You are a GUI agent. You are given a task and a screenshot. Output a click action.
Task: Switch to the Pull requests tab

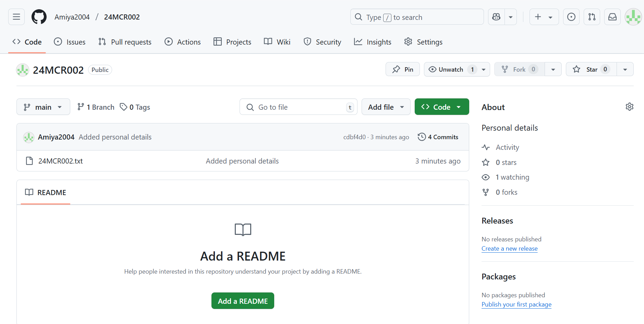[x=125, y=42]
